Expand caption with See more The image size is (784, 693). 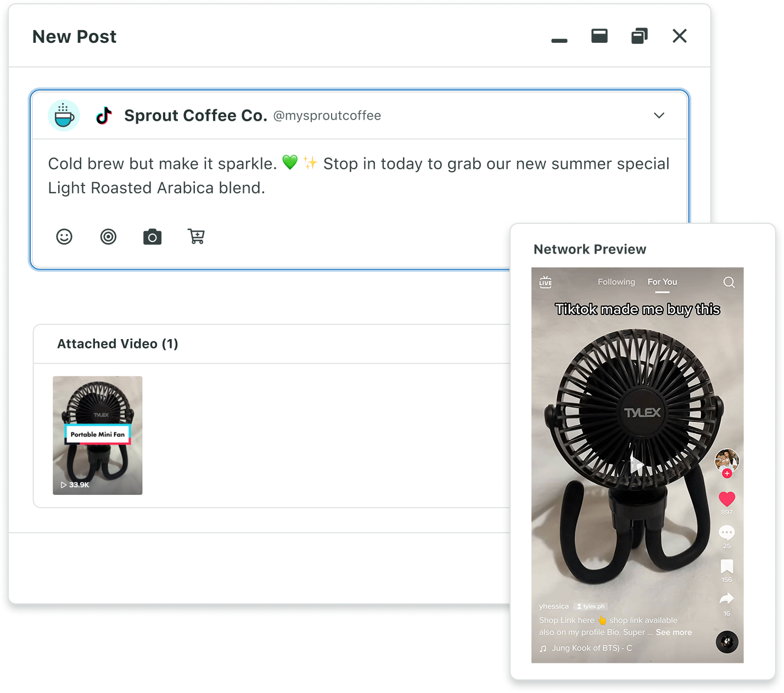pos(674,632)
